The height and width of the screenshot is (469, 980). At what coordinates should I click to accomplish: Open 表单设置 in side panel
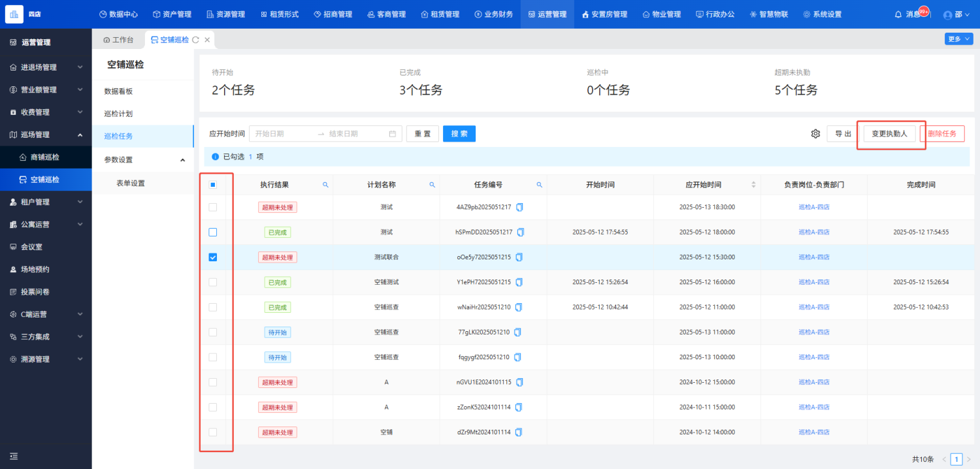143,183
